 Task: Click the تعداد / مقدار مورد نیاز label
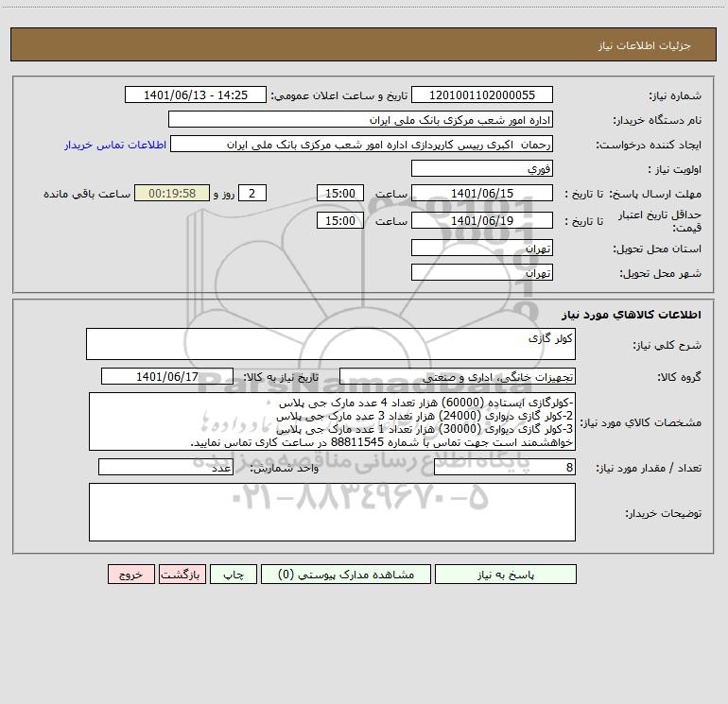pyautogui.click(x=649, y=469)
